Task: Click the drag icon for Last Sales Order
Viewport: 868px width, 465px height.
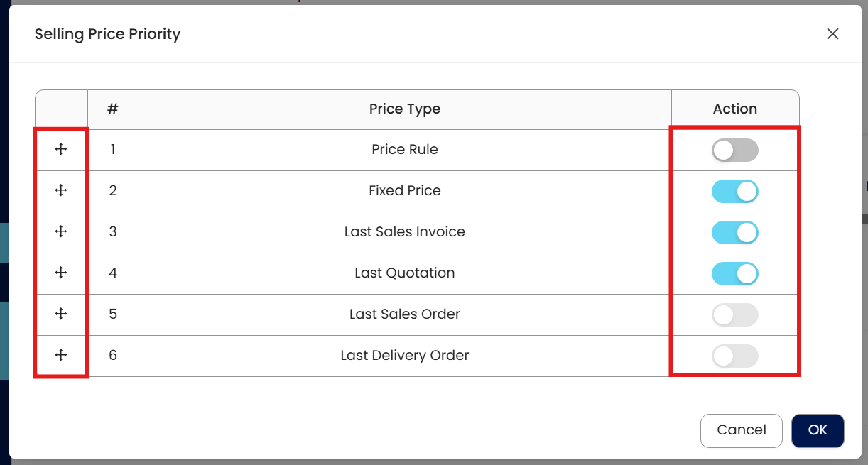Action: point(61,314)
